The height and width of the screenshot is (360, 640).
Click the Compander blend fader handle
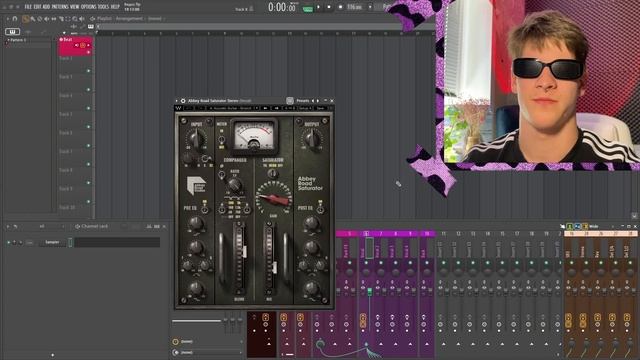coord(244,251)
